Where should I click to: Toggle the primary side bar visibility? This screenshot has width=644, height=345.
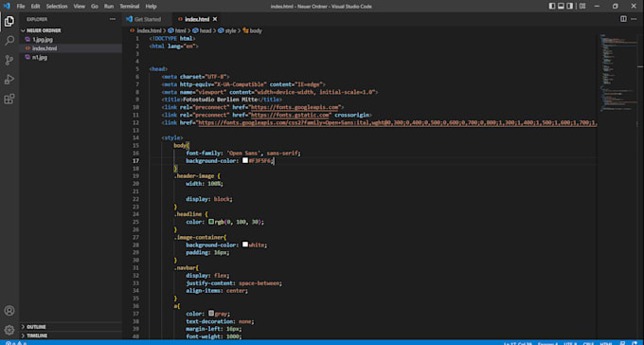click(x=552, y=7)
